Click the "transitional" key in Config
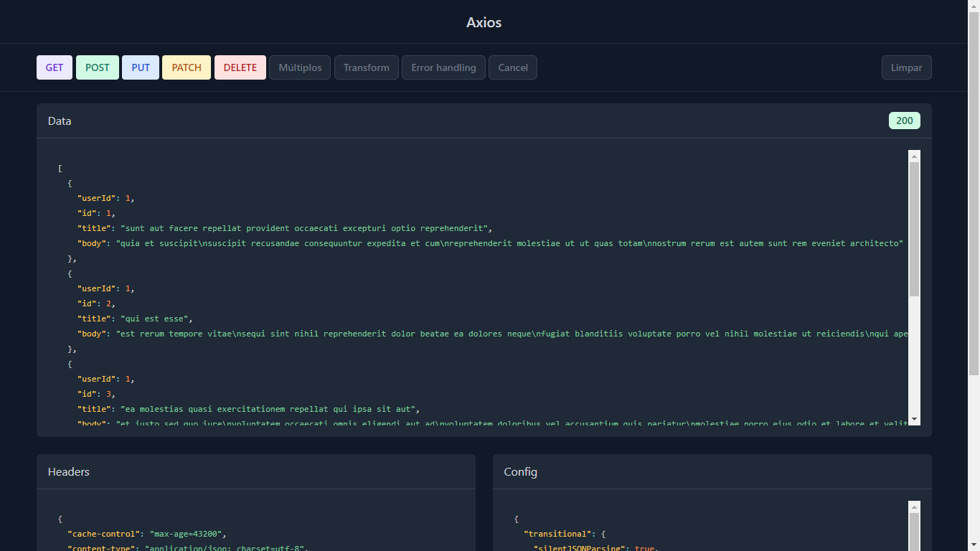Image resolution: width=980 pixels, height=551 pixels. click(556, 534)
